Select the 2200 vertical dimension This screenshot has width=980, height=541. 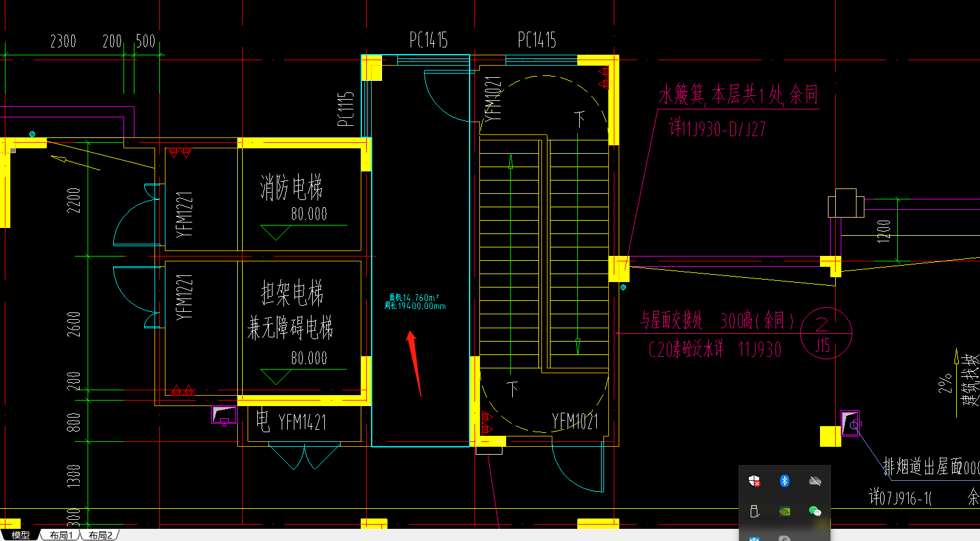[74, 201]
